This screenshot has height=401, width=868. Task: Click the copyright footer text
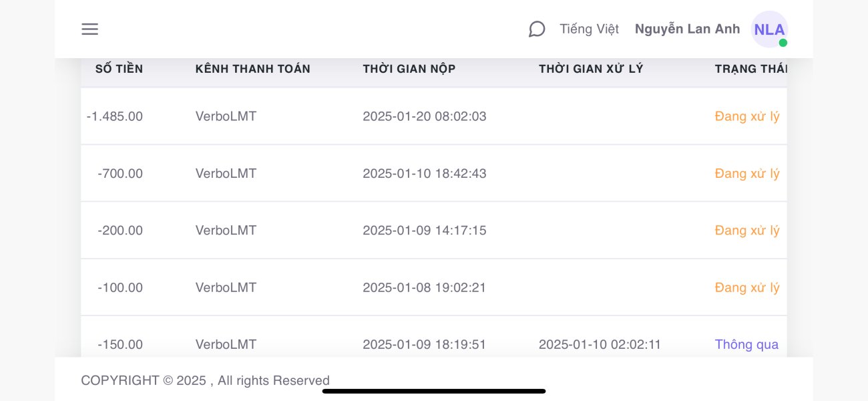point(205,380)
